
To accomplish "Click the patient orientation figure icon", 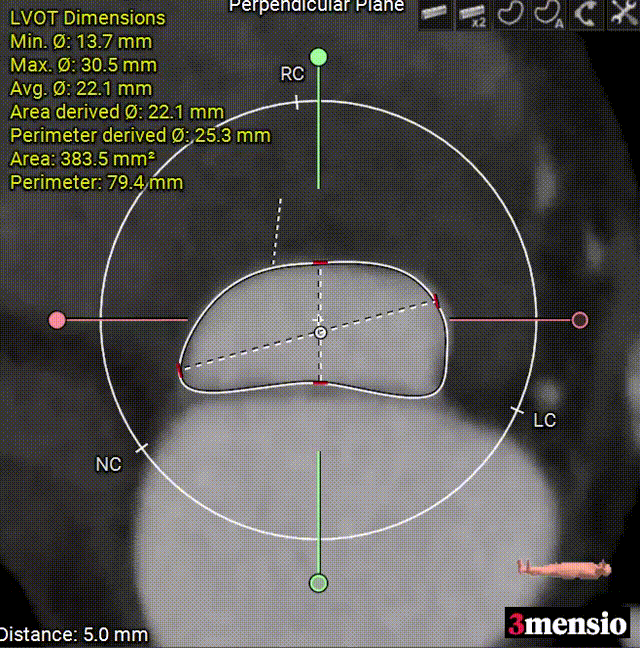I will pos(563,568).
